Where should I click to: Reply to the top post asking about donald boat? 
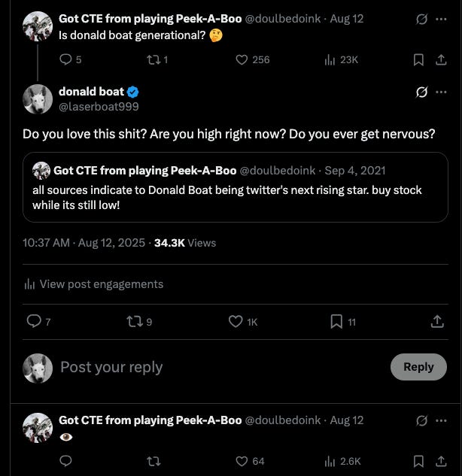pyautogui.click(x=65, y=60)
